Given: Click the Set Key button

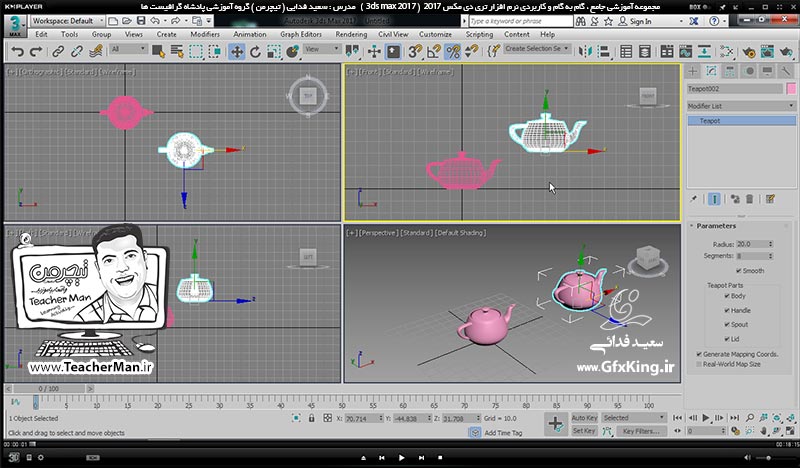Looking at the screenshot, I should click(x=584, y=431).
